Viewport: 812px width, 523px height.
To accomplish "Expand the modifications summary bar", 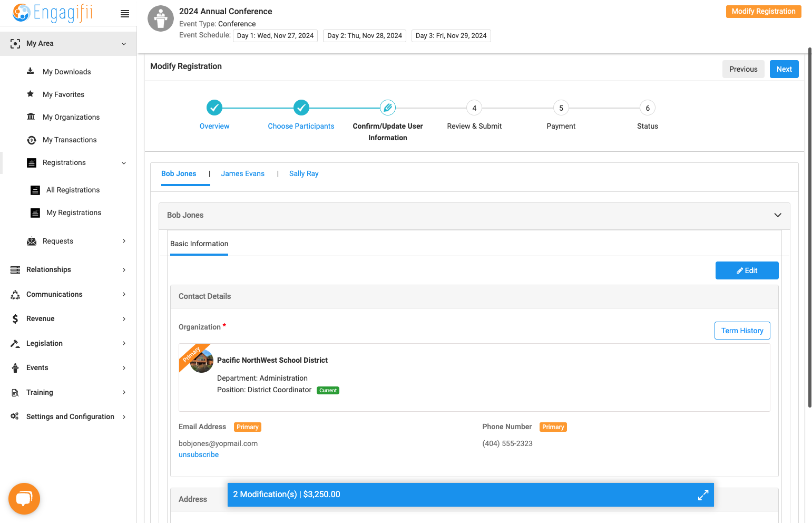I will click(703, 495).
